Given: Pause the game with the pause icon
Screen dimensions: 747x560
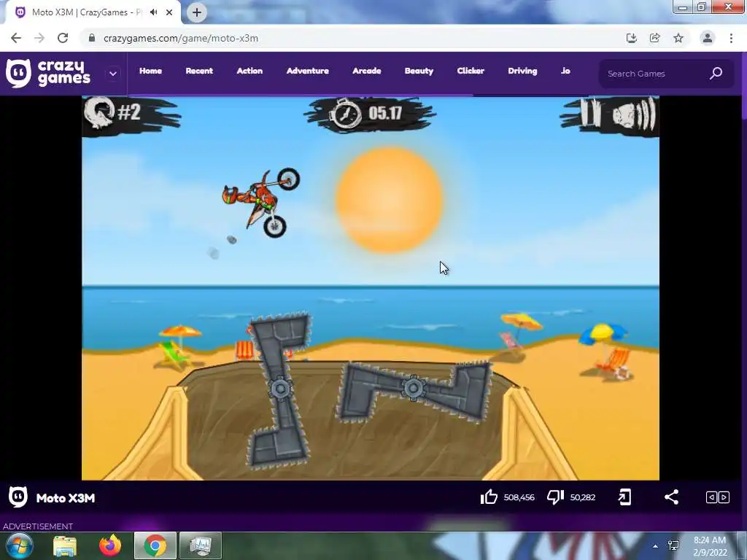Looking at the screenshot, I should (589, 113).
